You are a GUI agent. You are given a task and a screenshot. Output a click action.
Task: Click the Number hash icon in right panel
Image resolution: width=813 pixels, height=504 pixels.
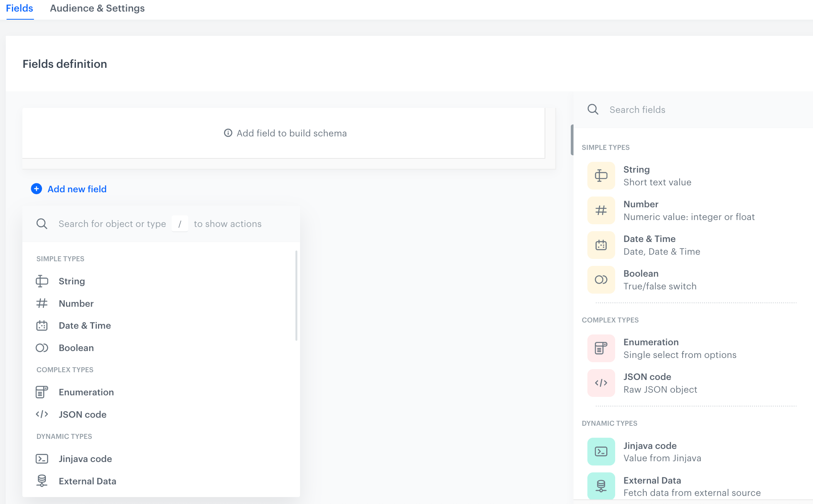601,210
